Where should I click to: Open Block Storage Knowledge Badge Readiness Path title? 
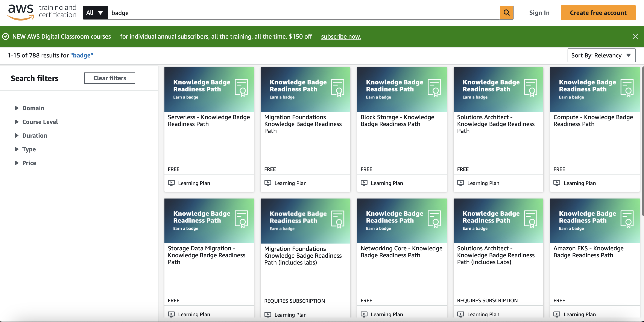[x=397, y=120]
